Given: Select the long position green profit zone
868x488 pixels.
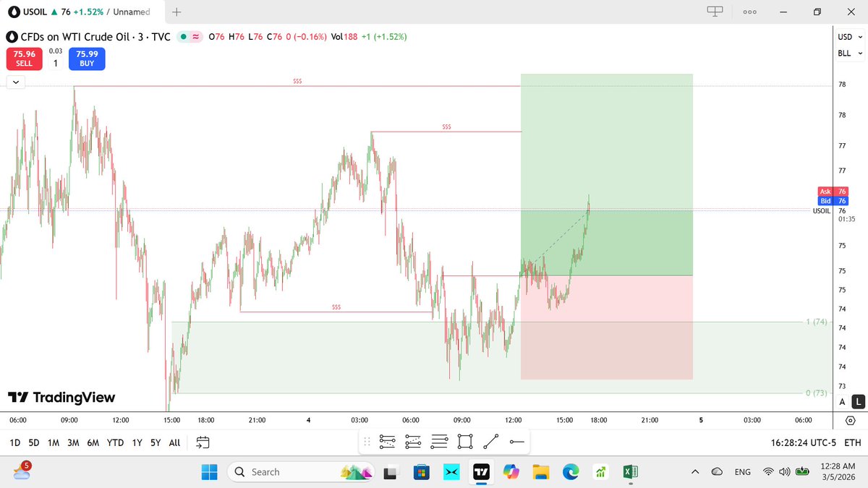Looking at the screenshot, I should (x=606, y=174).
